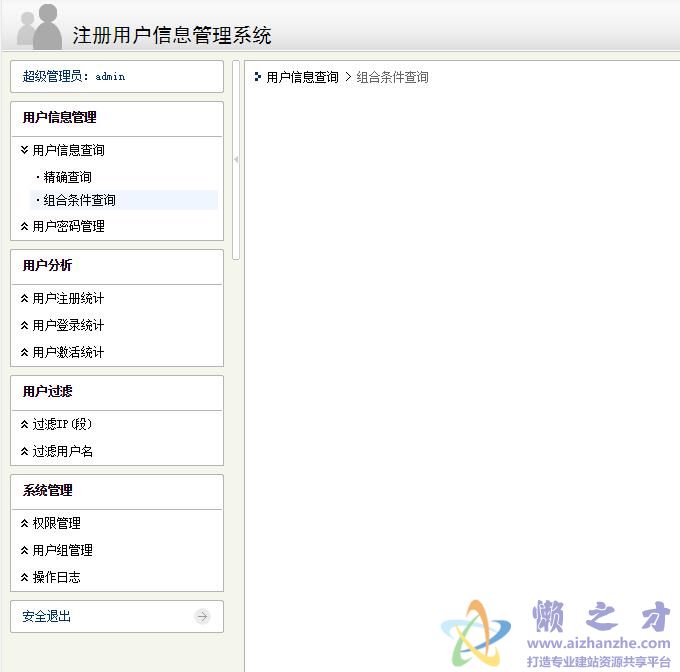Screen dimensions: 680x672
Task: Click 安全退出 to log out
Action: (46, 616)
